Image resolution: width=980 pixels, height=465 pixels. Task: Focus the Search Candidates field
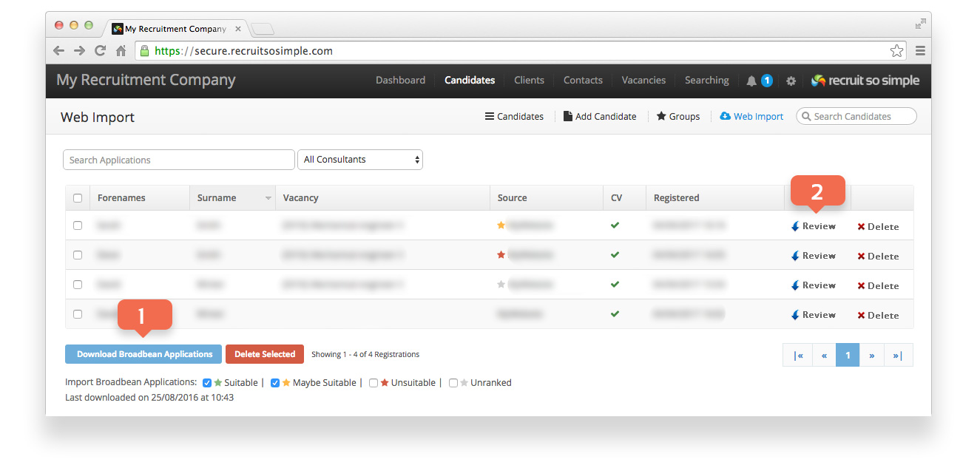click(856, 117)
